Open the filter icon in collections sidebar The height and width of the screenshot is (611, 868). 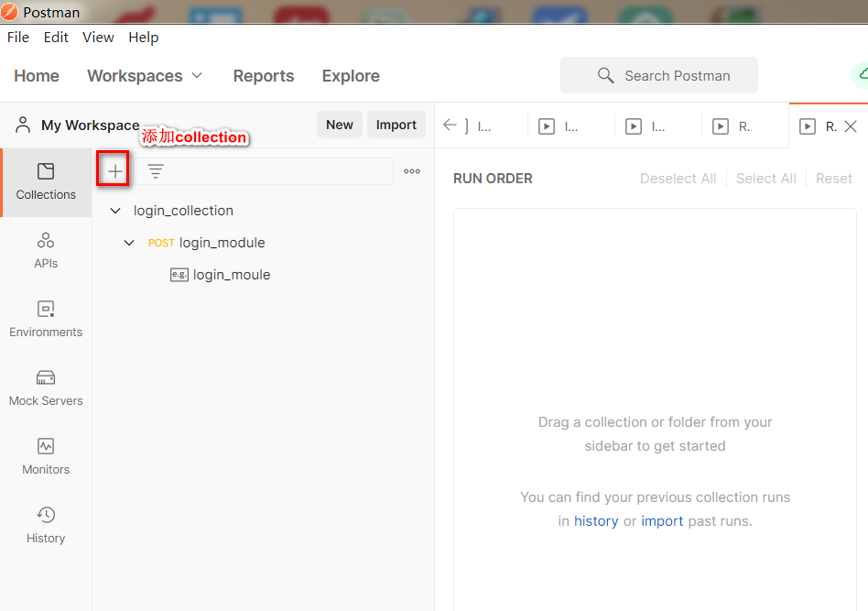click(x=156, y=171)
